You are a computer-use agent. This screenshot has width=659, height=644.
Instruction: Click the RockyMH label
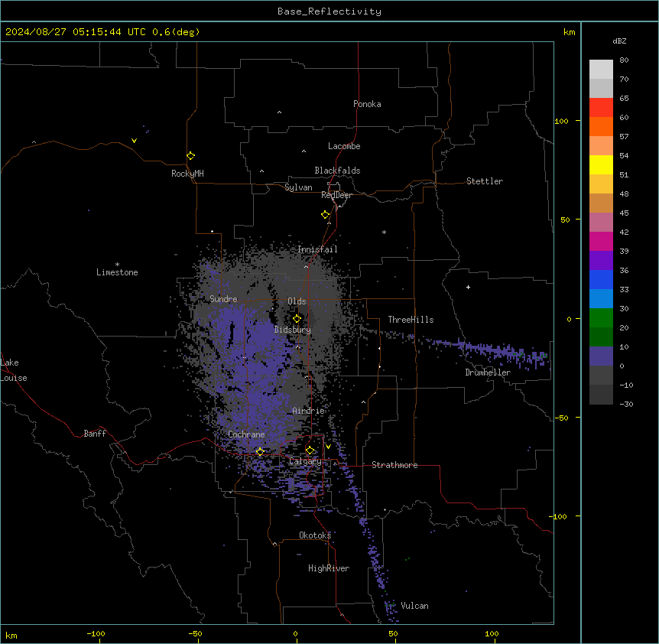tap(187, 173)
